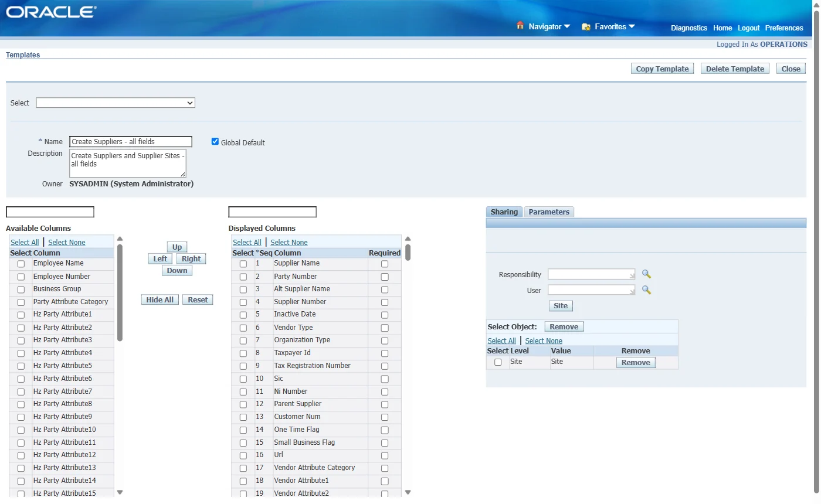The height and width of the screenshot is (504, 821).
Task: Click the Left move button
Action: 160,259
